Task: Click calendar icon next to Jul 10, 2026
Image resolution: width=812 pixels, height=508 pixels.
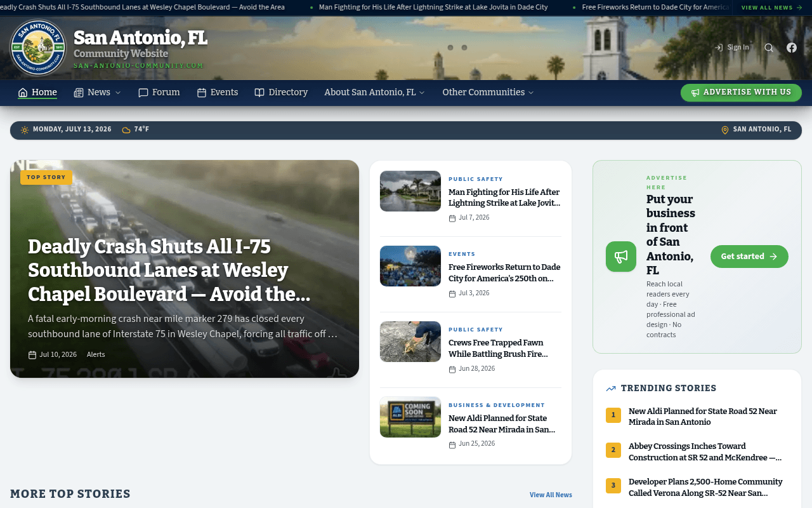Action: pyautogui.click(x=32, y=355)
